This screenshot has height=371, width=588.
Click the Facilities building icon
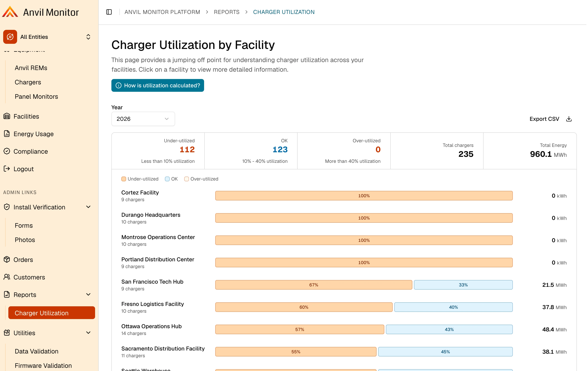point(7,116)
